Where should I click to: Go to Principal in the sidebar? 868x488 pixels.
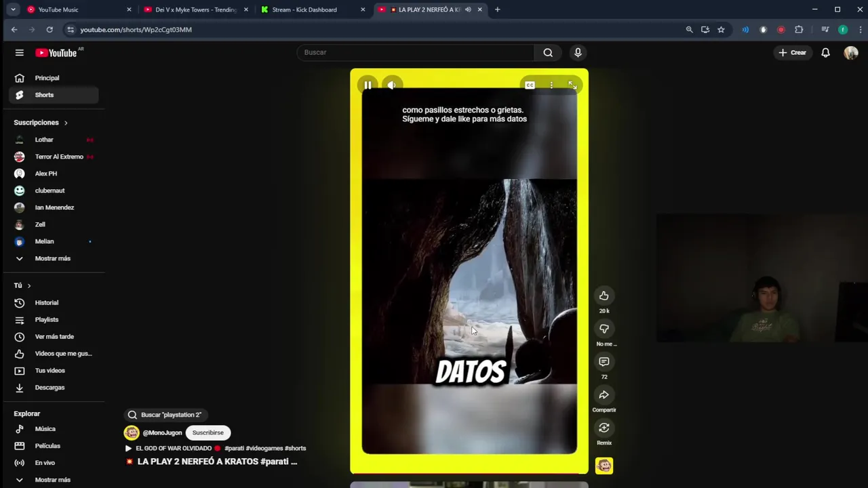click(54, 78)
